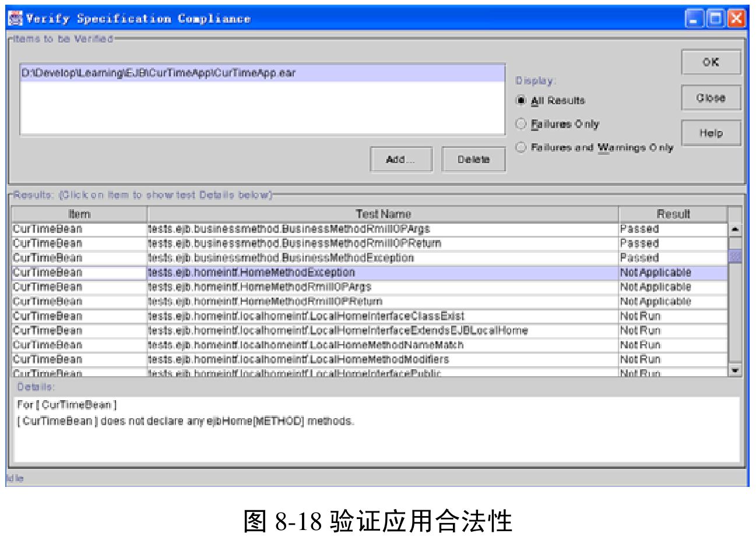
Task: Maximize the Verify Specification Compliance window
Action: (x=715, y=19)
